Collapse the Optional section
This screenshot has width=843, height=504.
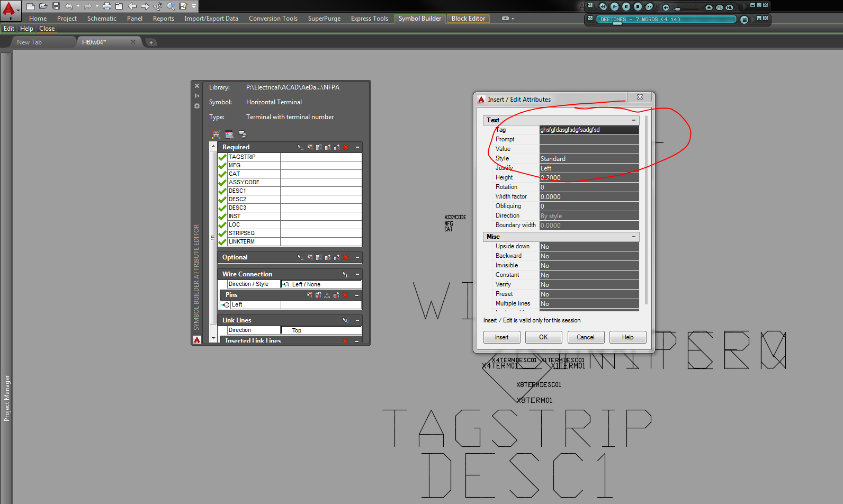[357, 257]
